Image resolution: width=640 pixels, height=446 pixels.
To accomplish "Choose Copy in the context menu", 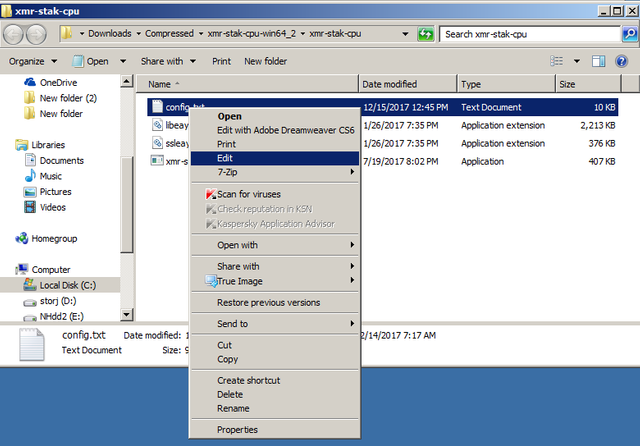I will coord(275,359).
